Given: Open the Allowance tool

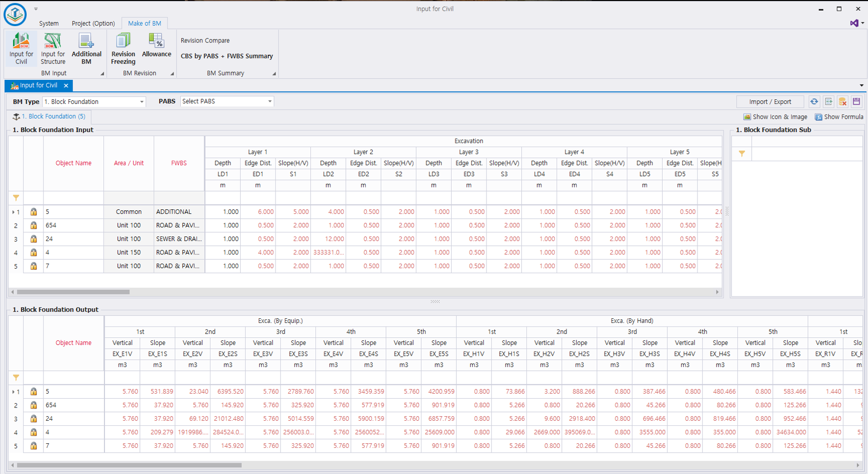Looking at the screenshot, I should click(156, 46).
